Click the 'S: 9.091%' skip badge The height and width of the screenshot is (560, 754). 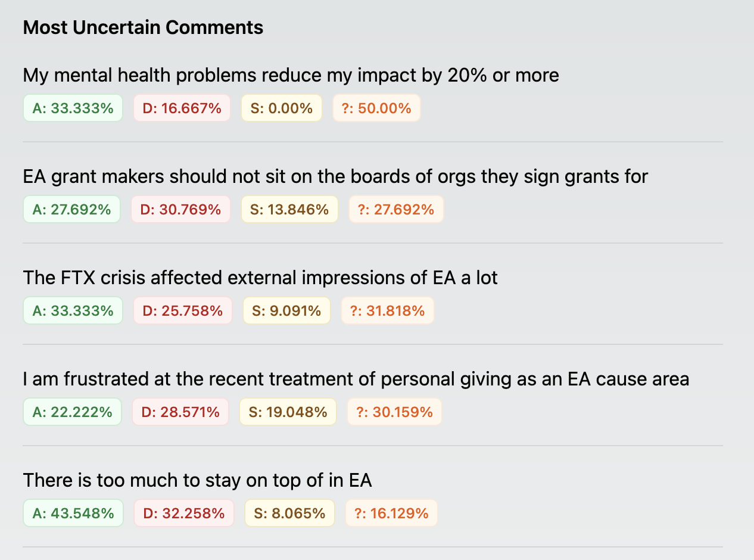click(x=286, y=310)
